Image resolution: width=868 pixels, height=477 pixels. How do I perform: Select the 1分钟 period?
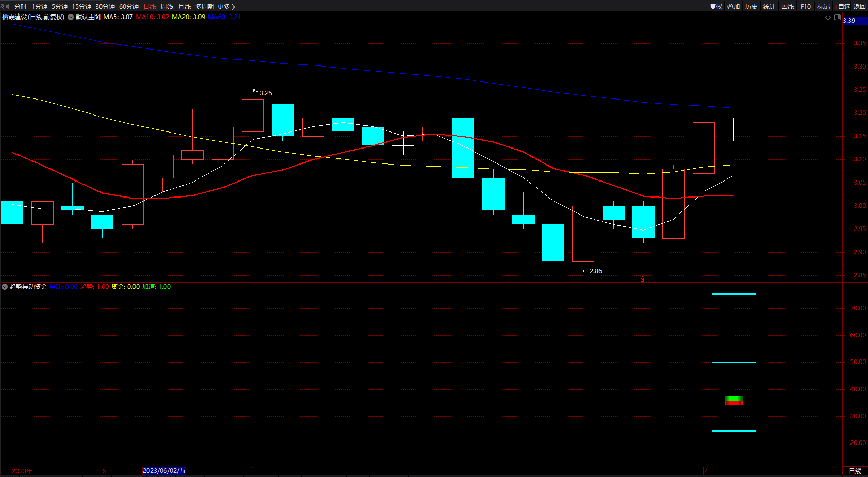click(39, 7)
